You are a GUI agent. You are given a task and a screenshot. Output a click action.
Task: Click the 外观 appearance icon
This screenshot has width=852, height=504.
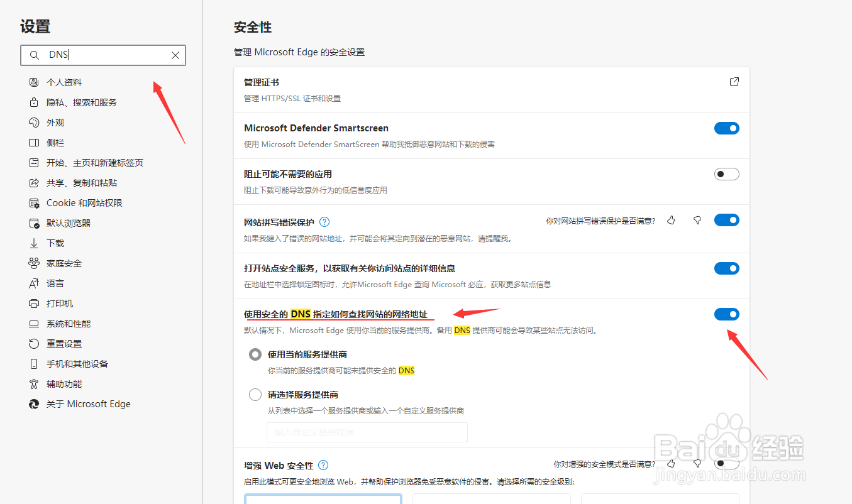pyautogui.click(x=34, y=123)
